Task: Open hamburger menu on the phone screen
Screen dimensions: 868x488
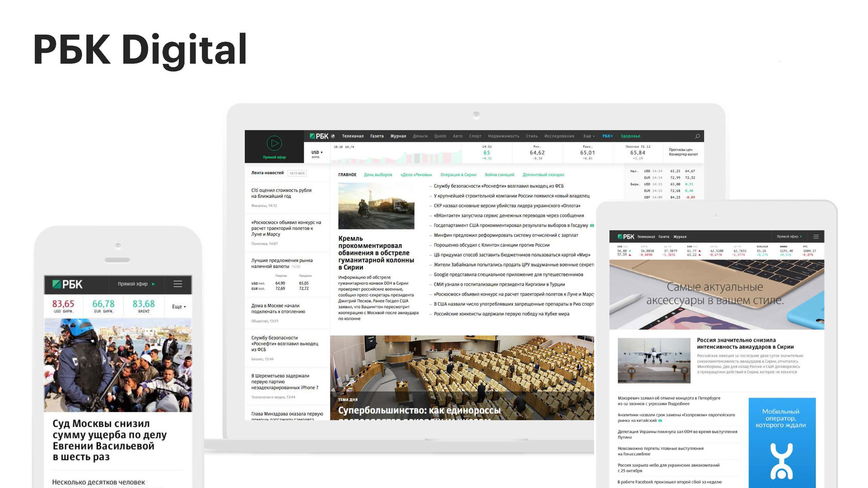Action: 178,284
